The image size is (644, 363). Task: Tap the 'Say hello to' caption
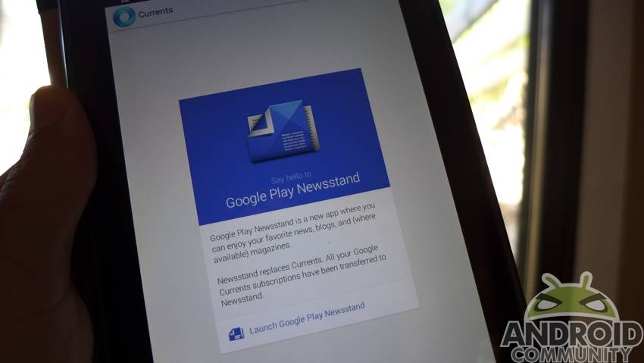pyautogui.click(x=291, y=178)
